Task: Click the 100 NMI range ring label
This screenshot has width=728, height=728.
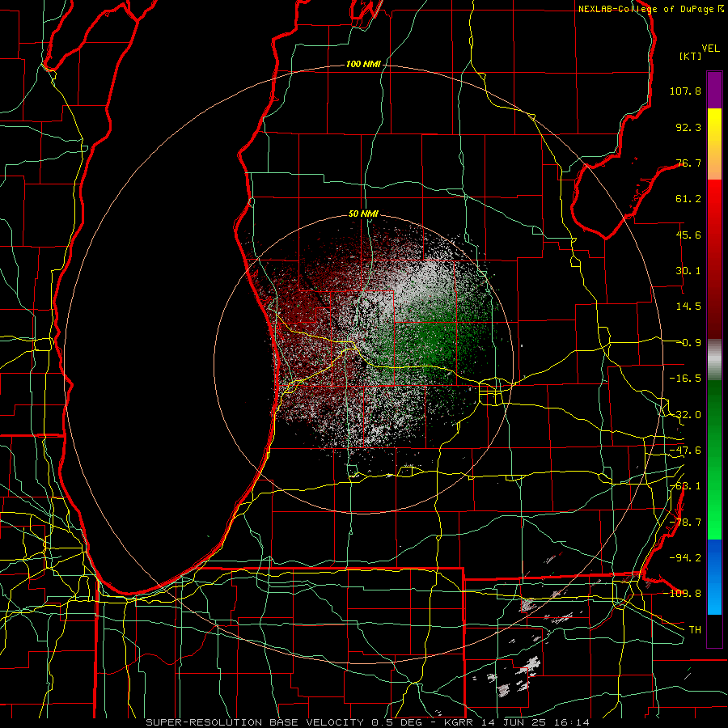Action: pos(363,64)
